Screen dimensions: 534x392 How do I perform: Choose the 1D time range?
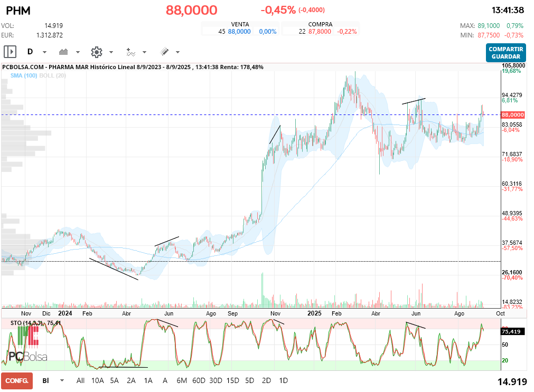point(283,381)
